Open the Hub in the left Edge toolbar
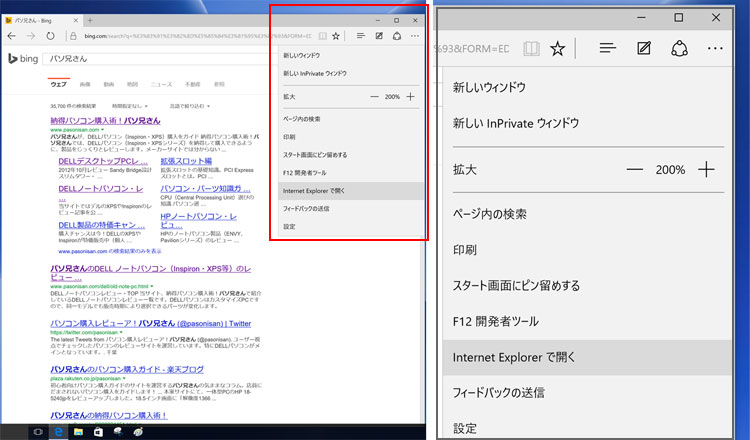The width and height of the screenshot is (750, 440). click(361, 36)
